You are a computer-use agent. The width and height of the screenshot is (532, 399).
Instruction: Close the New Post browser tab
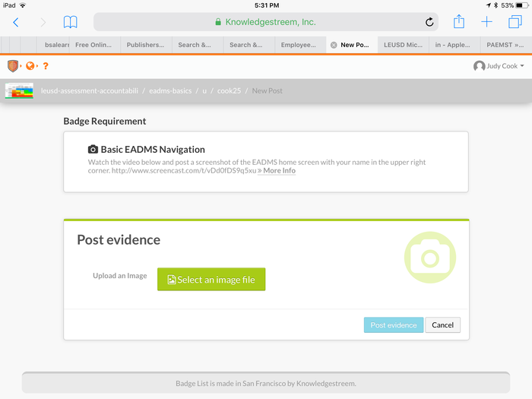click(x=334, y=45)
